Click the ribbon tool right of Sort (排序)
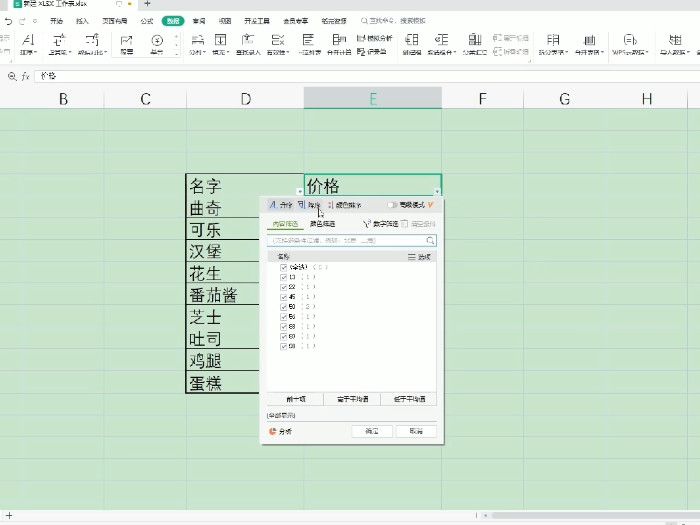The width and height of the screenshot is (700, 525). [59, 44]
